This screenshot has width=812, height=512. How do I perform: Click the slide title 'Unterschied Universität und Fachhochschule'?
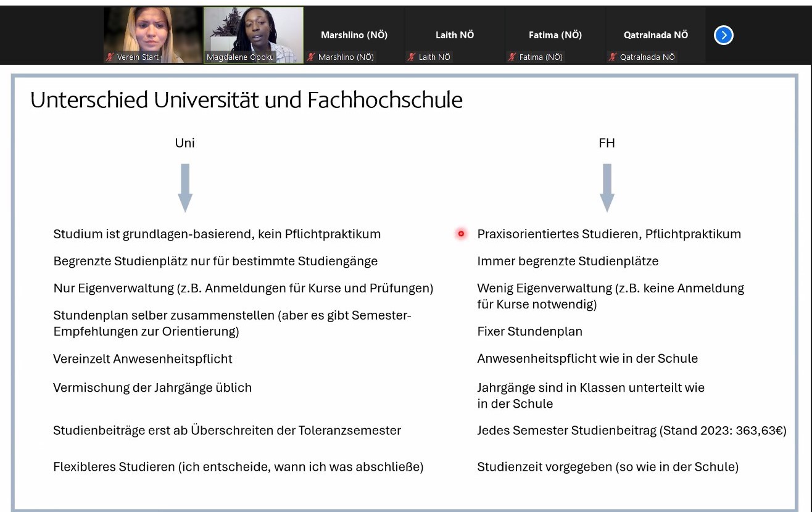(246, 100)
